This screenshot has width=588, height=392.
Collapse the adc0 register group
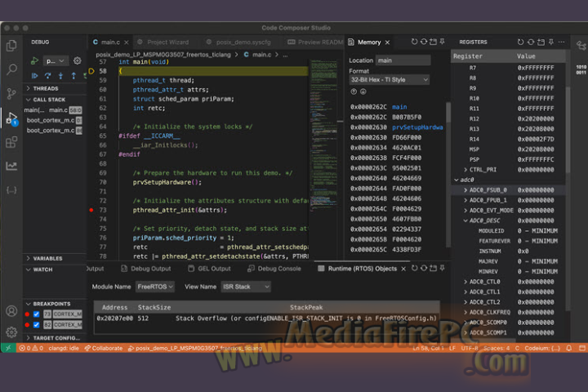457,180
